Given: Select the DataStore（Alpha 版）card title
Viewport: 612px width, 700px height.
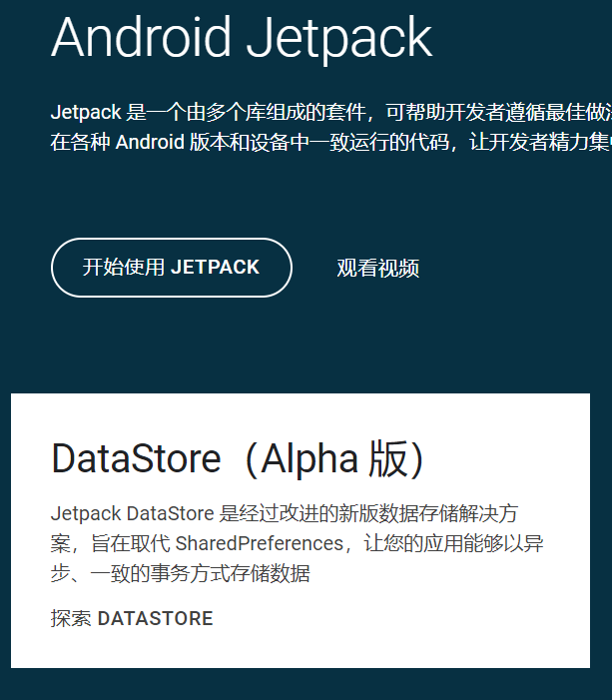Looking at the screenshot, I should point(239,459).
